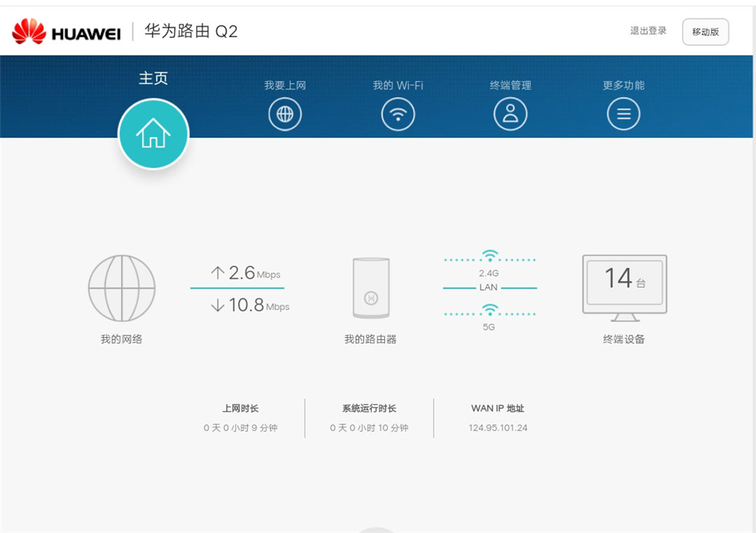Click the 2.4G band label
The width and height of the screenshot is (756, 533).
point(489,273)
